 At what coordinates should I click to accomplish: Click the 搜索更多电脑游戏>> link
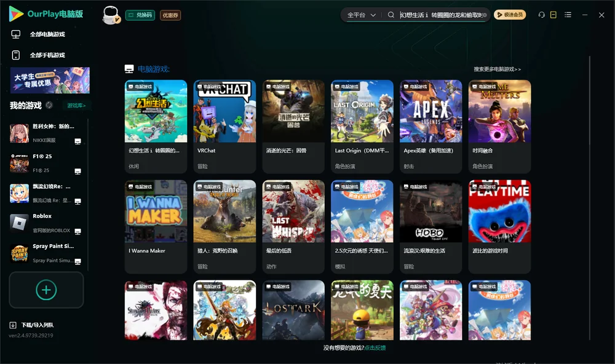click(x=497, y=69)
